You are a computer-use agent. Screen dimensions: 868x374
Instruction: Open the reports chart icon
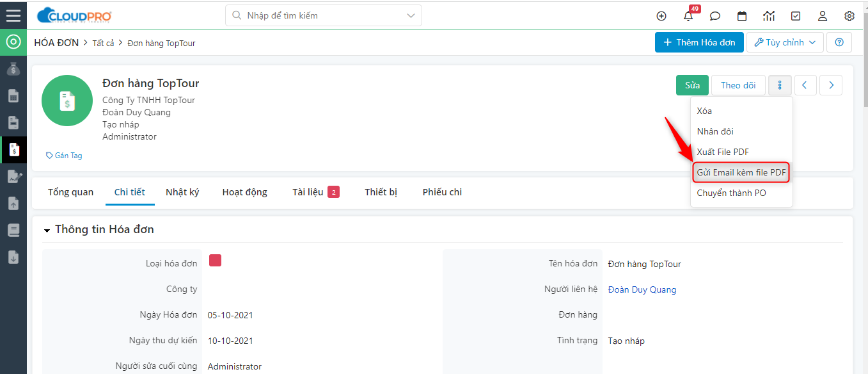(x=769, y=16)
